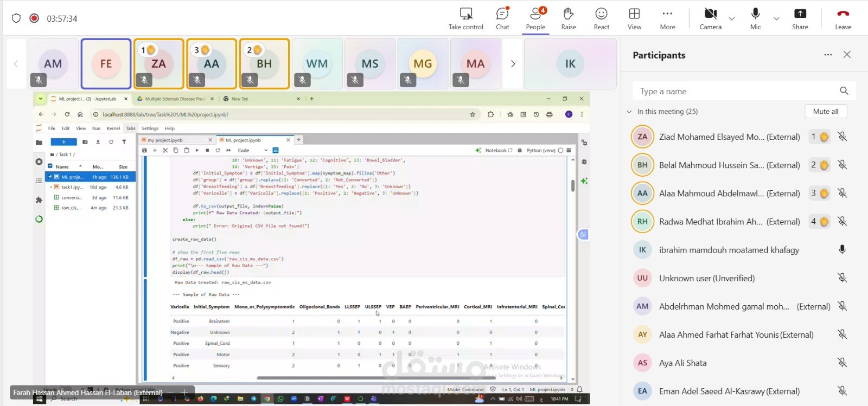Open the File menu in shared JupyterLab
The width and height of the screenshot is (868, 406).
coord(52,128)
